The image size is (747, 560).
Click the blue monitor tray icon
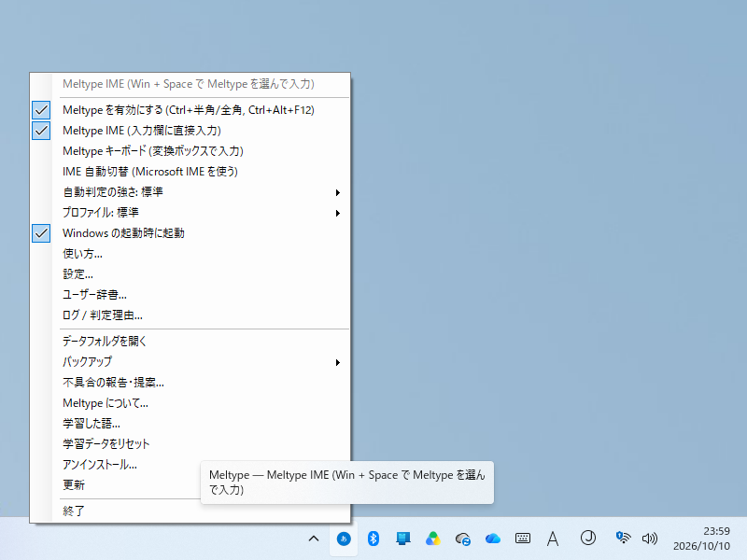[x=403, y=539]
